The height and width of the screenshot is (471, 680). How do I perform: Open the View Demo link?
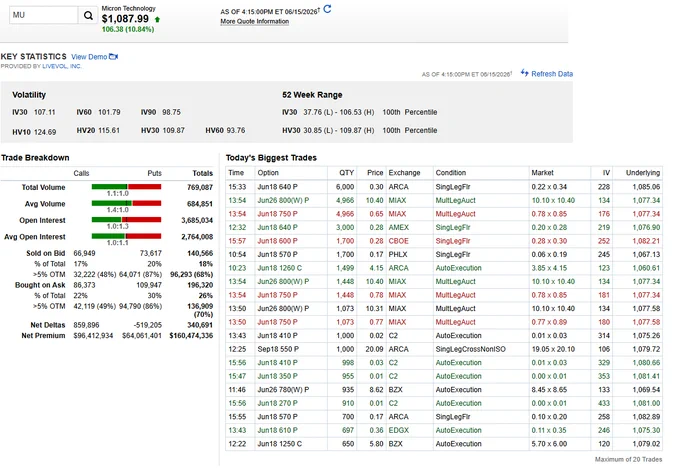89,57
